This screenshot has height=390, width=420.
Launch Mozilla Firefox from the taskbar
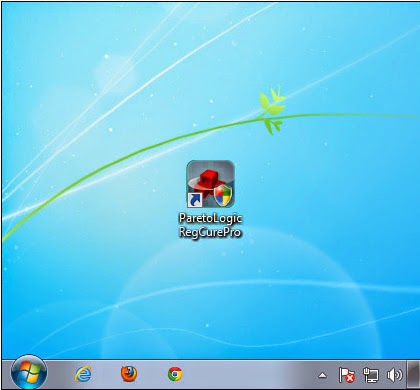pyautogui.click(x=129, y=374)
